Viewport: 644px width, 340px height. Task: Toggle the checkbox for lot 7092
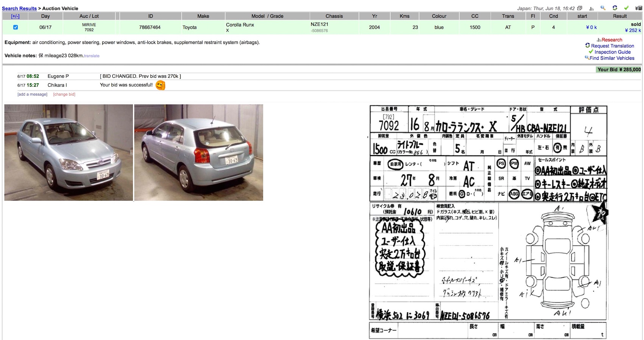point(16,27)
